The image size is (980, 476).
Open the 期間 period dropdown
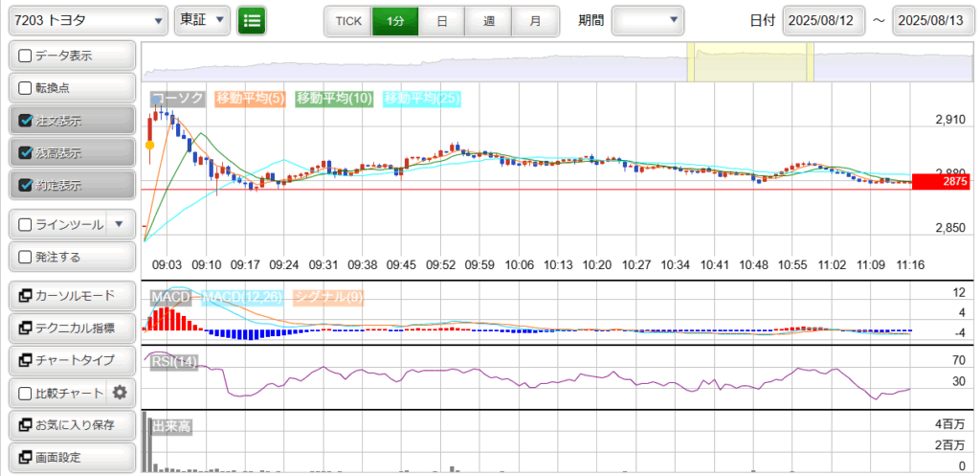click(648, 21)
